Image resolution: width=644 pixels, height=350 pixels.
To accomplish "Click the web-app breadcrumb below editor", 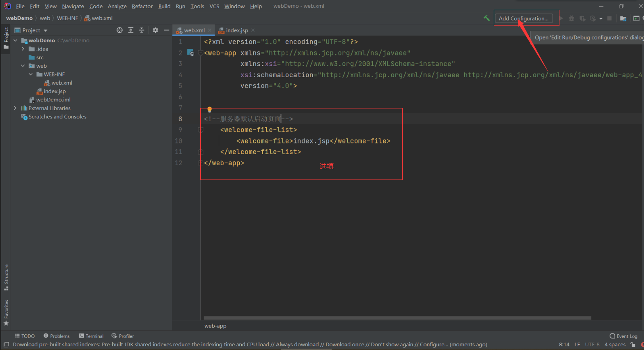I will coord(215,326).
